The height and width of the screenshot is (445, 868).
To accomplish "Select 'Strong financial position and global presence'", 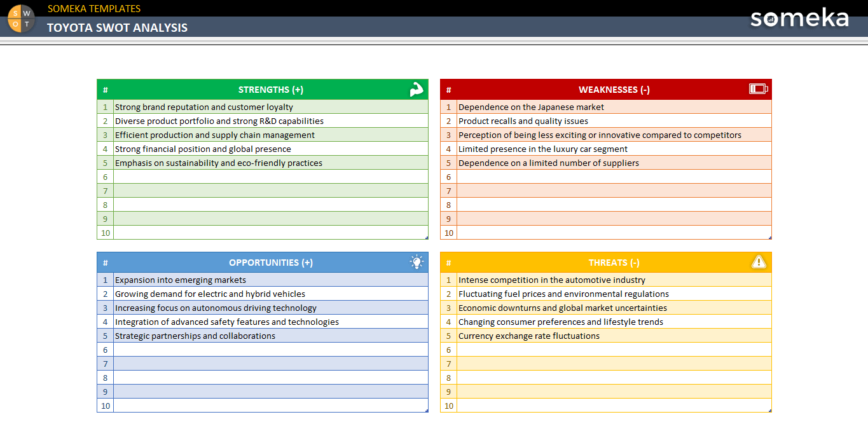I will point(271,149).
